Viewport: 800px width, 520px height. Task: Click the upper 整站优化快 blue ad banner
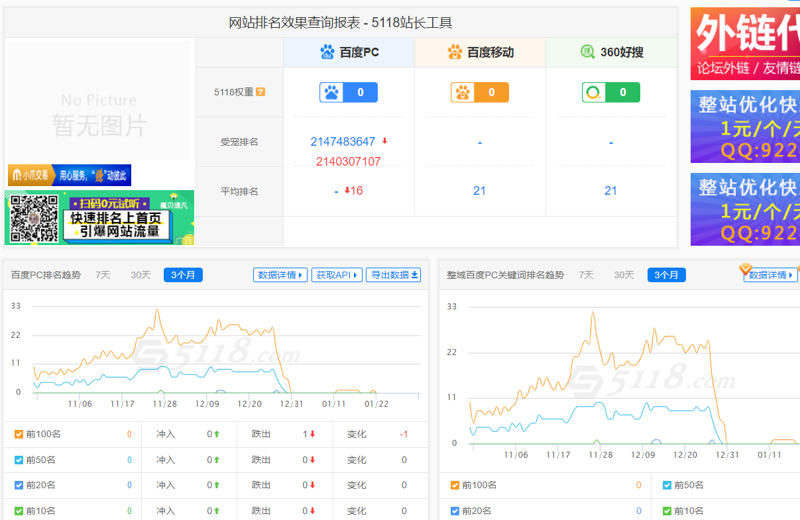[x=745, y=127]
